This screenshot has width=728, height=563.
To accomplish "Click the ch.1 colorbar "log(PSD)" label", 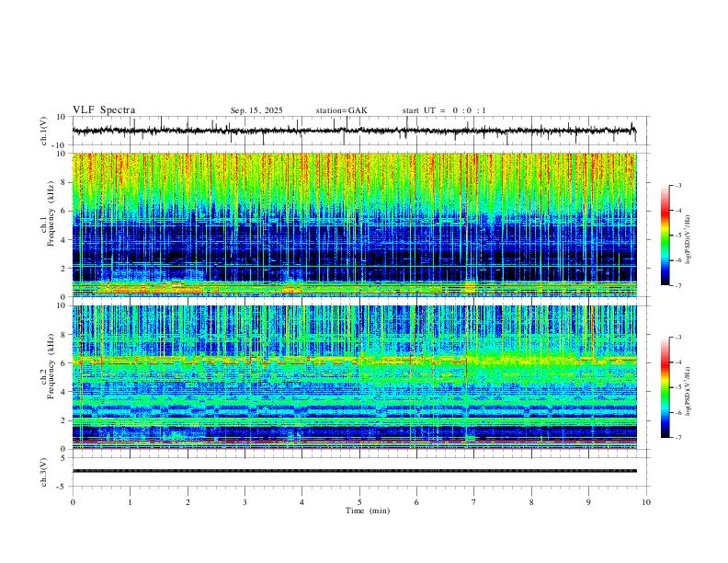I will (688, 239).
